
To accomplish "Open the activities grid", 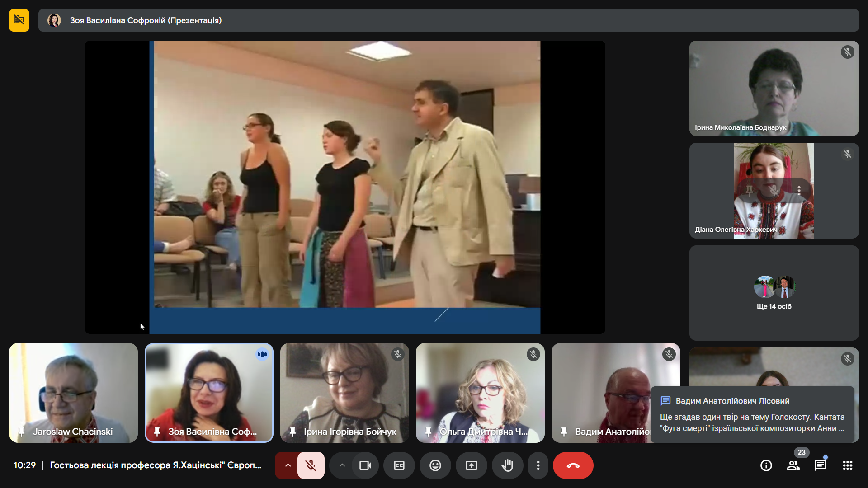I will pos(848,465).
